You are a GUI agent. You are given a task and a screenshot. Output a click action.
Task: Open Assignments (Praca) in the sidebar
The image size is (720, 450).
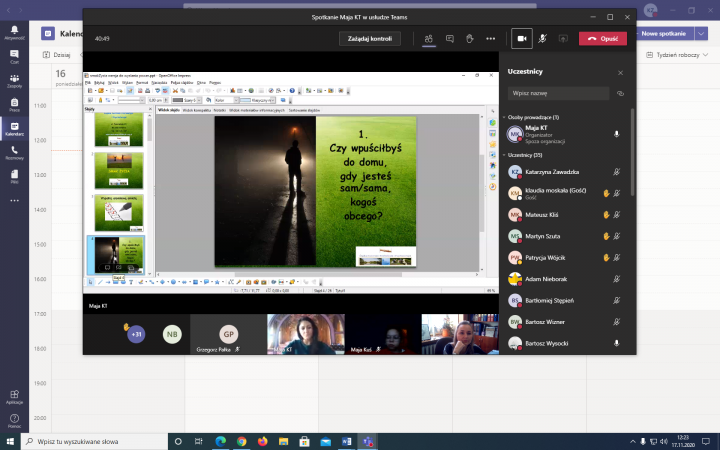(x=14, y=105)
